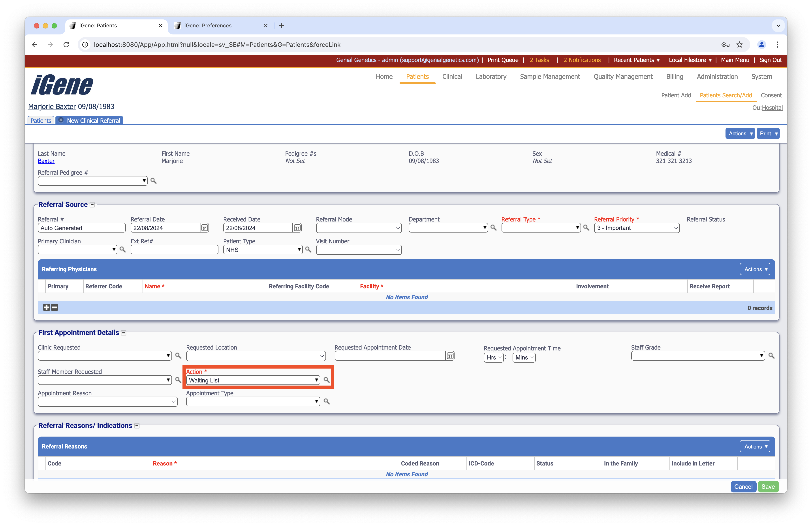Click the Department search magnifier icon
Screen dimensions: 812x526
click(x=493, y=228)
